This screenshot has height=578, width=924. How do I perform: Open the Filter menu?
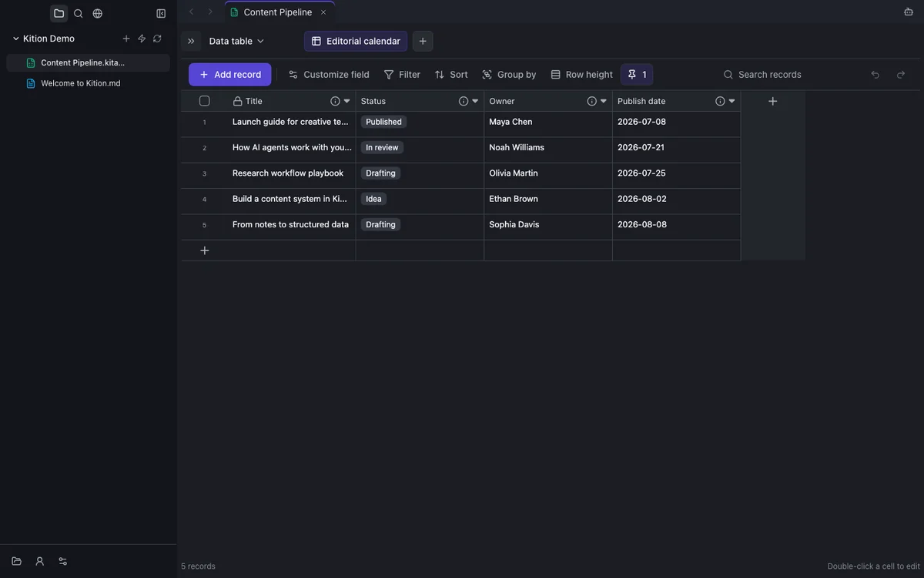402,75
